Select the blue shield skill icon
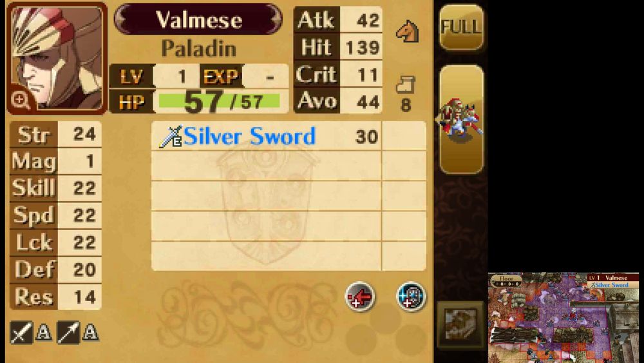Viewport: 644px width, 363px height. pos(411,297)
